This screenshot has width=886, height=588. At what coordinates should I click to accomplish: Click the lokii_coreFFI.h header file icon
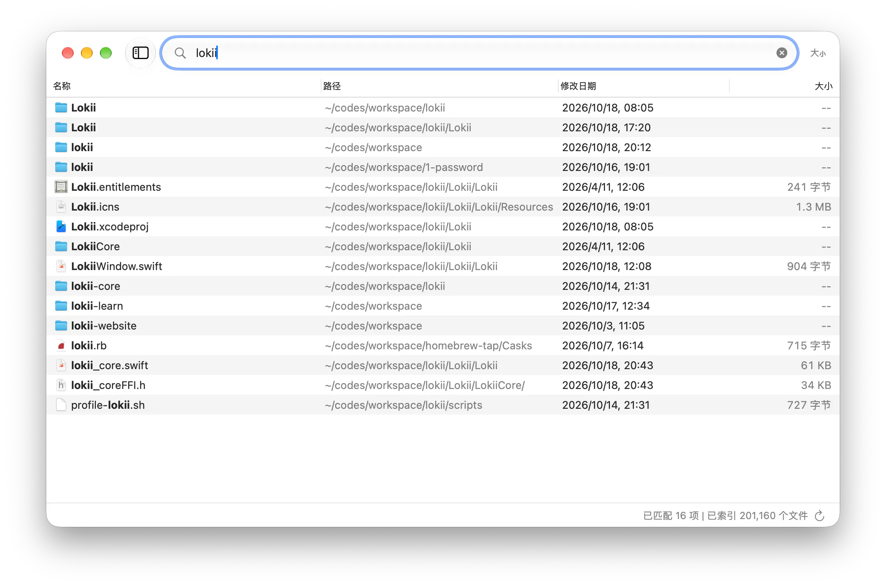[61, 385]
